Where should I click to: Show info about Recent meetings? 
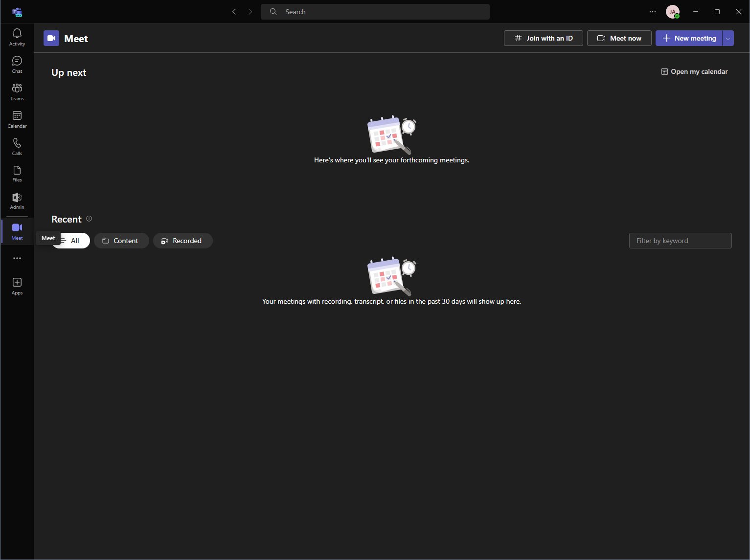tap(89, 219)
